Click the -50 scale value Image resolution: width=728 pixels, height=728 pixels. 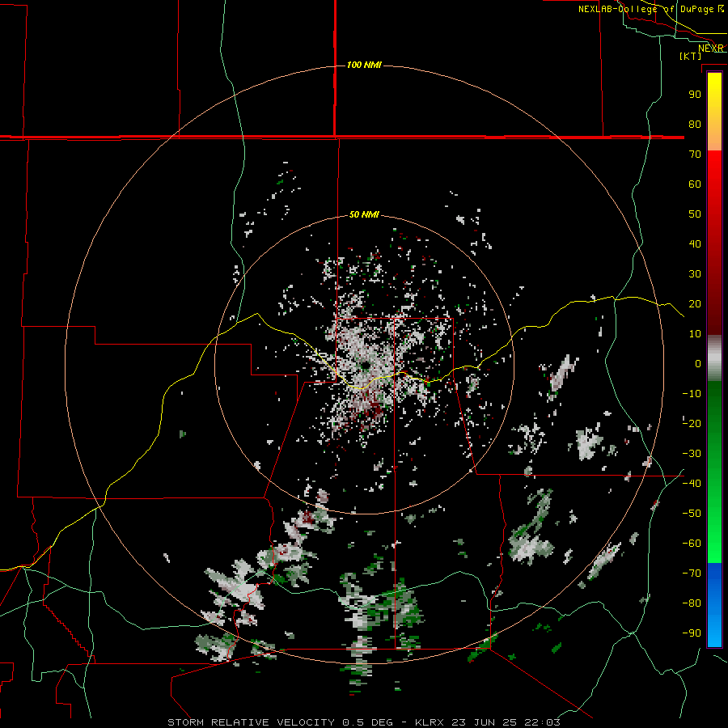(x=692, y=514)
